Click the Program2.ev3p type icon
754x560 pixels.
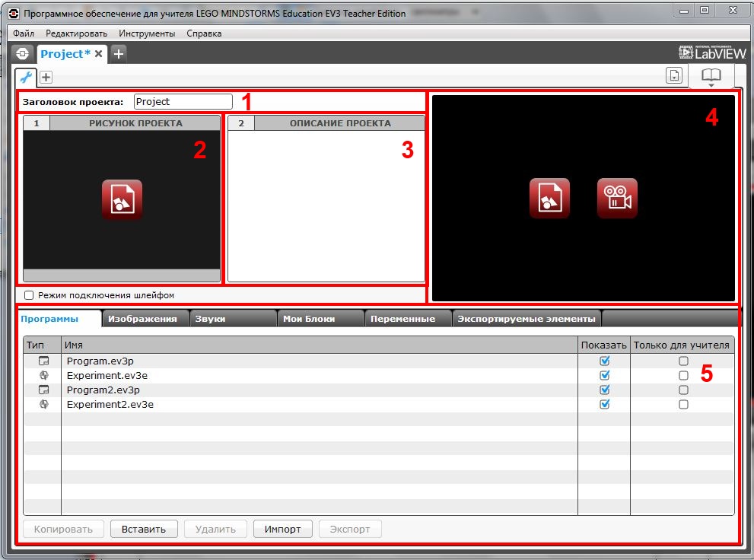tap(44, 390)
